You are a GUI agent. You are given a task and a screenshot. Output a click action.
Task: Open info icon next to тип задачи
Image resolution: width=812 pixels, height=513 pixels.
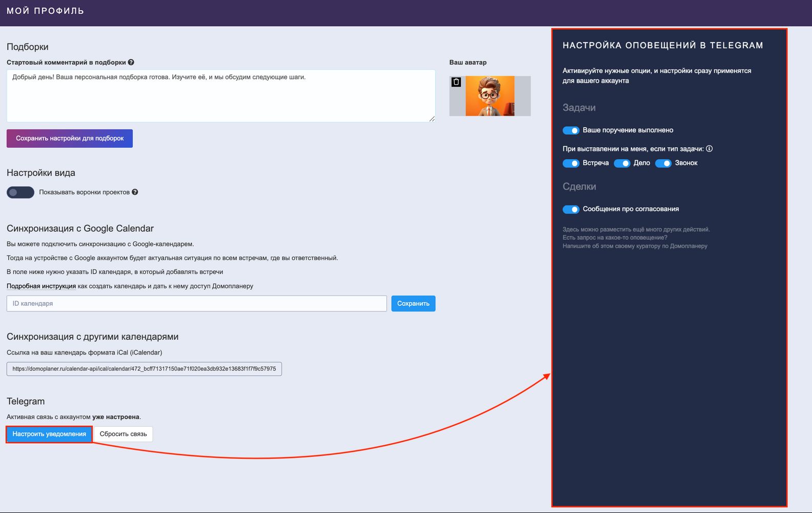[x=709, y=149]
